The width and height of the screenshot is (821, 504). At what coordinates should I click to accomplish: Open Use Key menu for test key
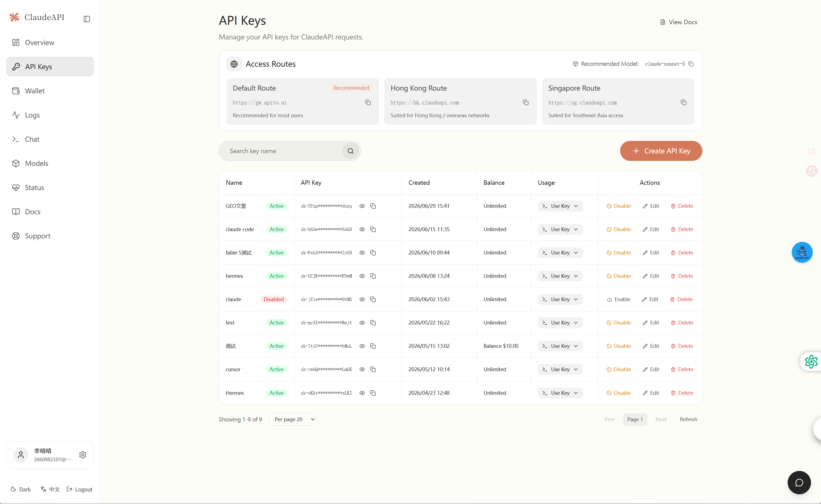pyautogui.click(x=560, y=323)
